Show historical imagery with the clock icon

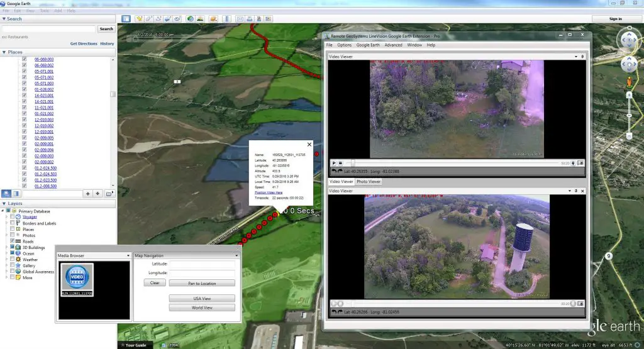point(190,19)
